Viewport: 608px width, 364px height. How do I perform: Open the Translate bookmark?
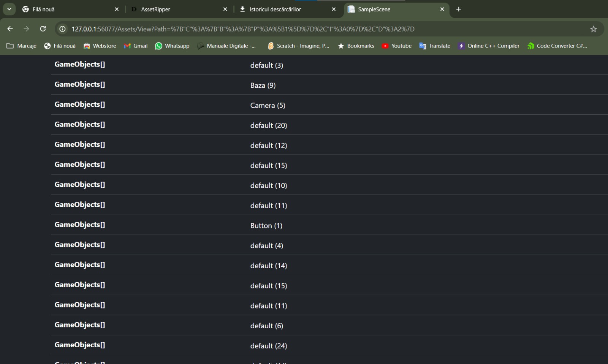click(435, 46)
